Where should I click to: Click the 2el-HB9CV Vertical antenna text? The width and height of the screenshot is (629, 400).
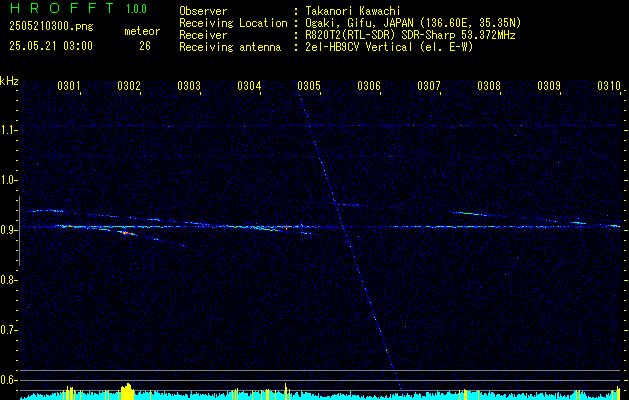(x=389, y=47)
